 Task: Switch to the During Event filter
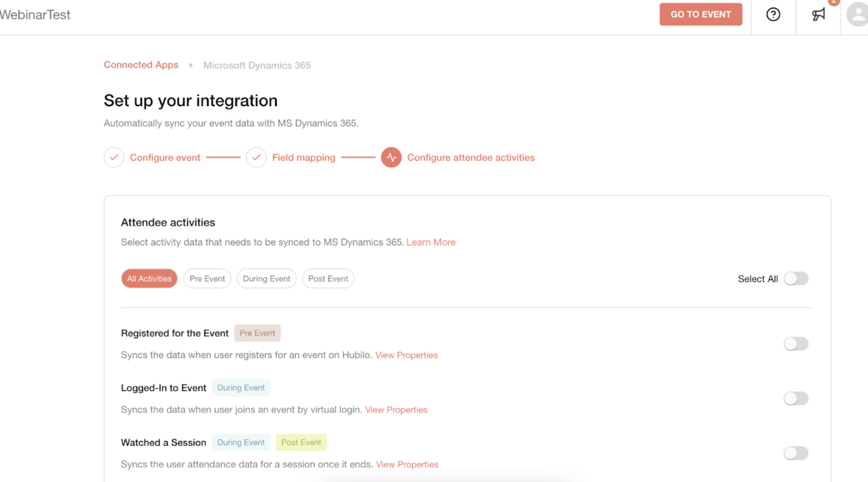point(266,279)
